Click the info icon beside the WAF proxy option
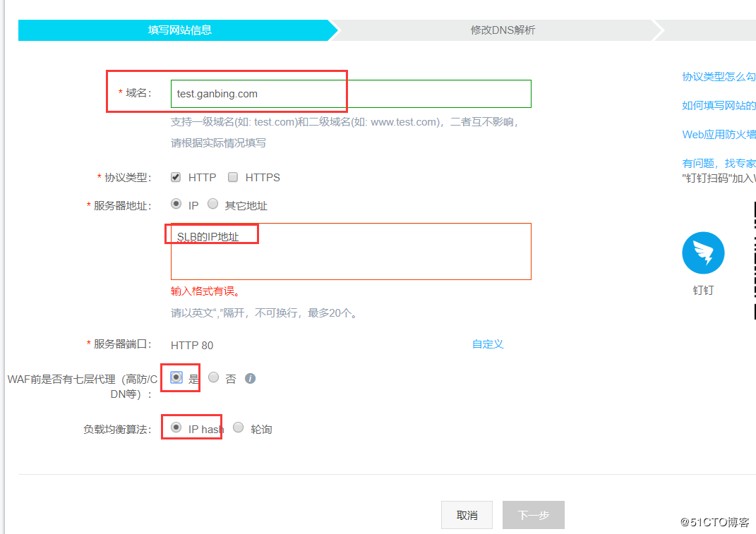The width and height of the screenshot is (756, 534). 250,378
